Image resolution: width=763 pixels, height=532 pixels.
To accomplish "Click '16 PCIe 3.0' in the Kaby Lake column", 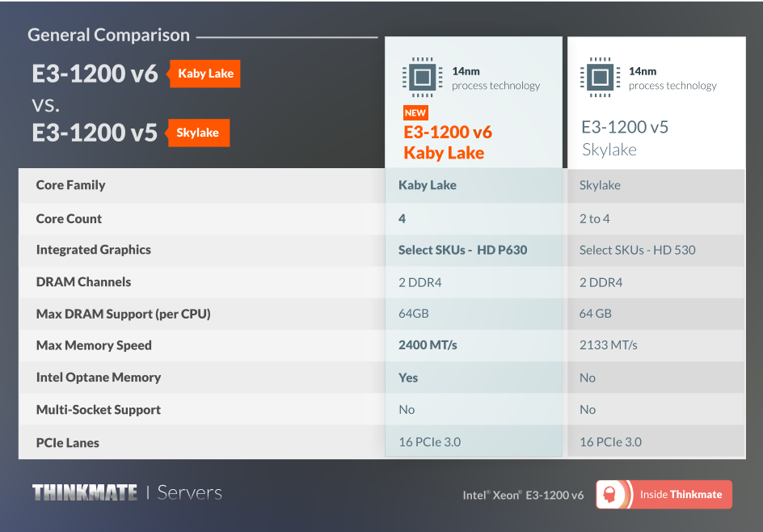I will (430, 442).
